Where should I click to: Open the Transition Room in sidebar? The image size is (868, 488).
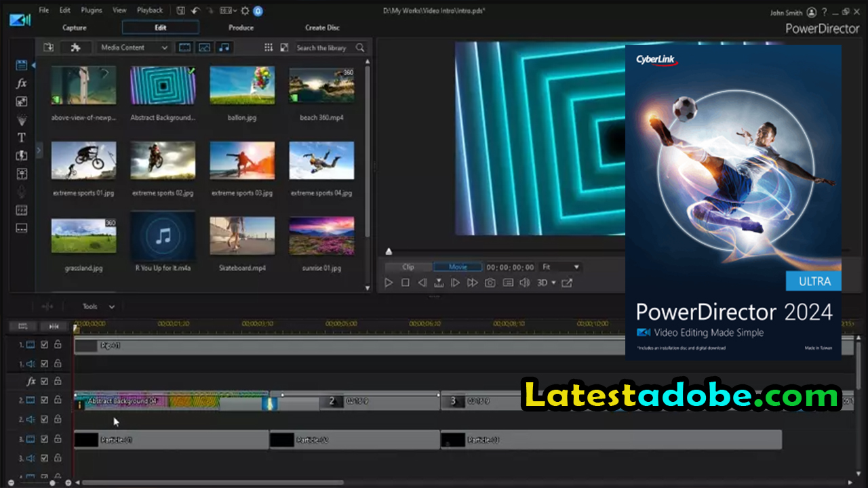click(x=21, y=156)
